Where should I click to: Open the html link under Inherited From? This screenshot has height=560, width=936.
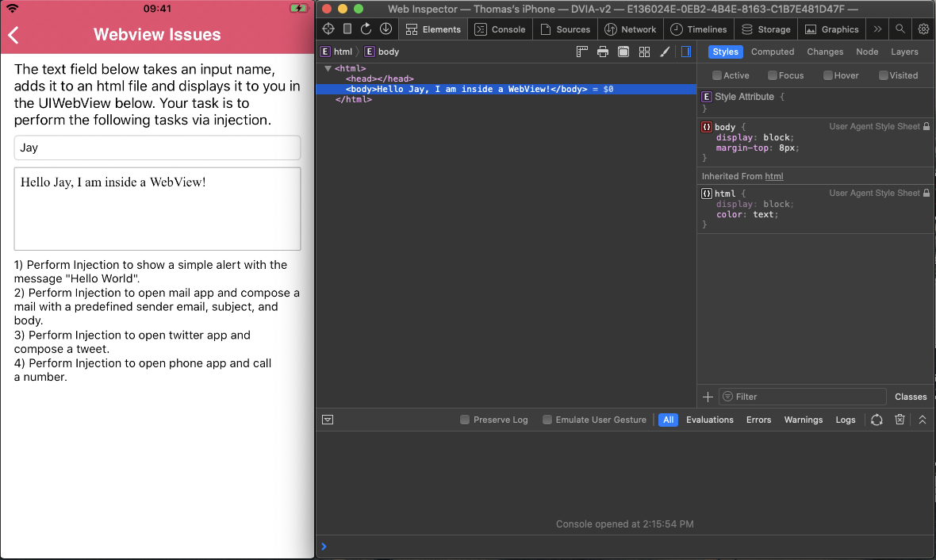coord(774,175)
